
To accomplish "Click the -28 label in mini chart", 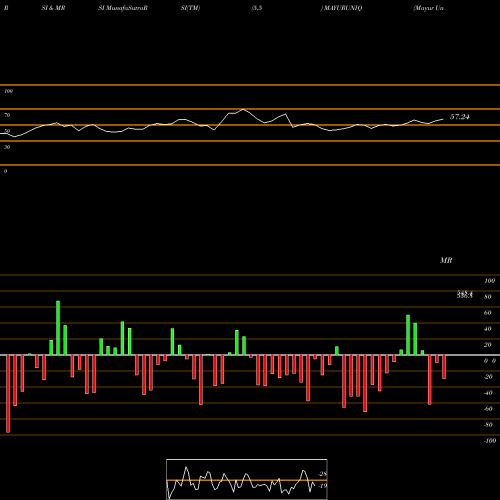I will (x=322, y=474).
